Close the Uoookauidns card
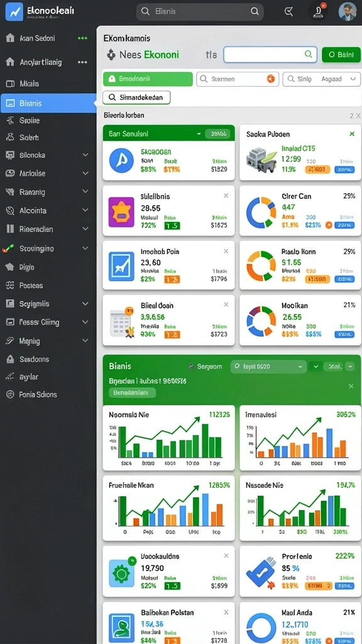This screenshot has width=362, height=644. [226, 556]
